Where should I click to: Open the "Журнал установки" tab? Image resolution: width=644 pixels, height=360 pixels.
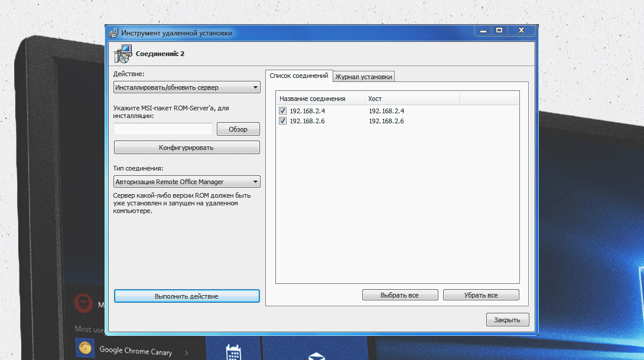(x=363, y=77)
